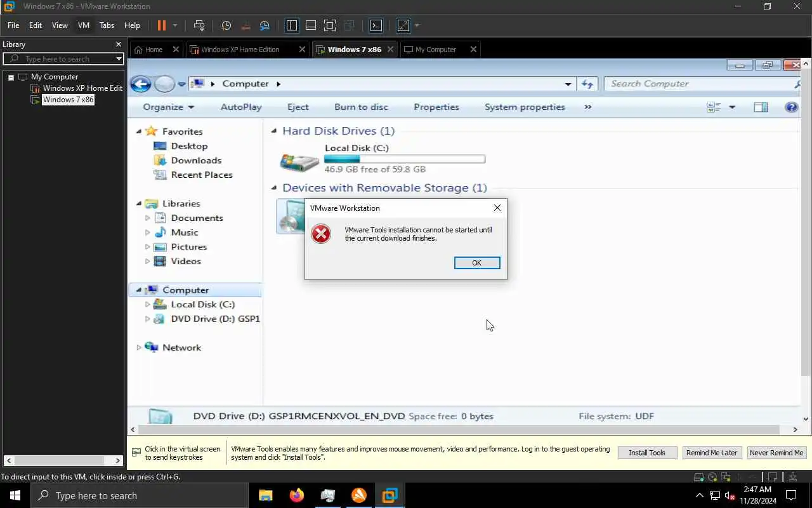Screen dimensions: 812x508
Task: Open the VM menu
Action: coord(84,25)
